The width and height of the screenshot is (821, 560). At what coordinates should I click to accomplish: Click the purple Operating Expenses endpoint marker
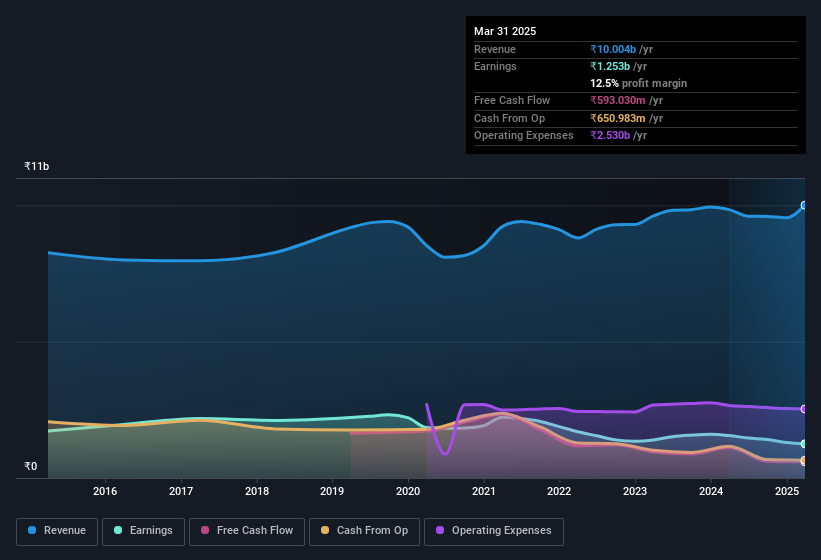(804, 409)
